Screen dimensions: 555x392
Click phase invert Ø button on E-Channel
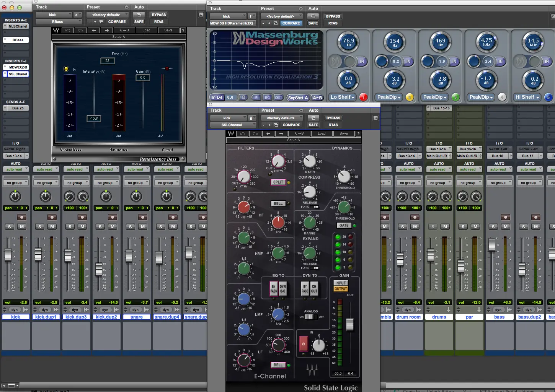point(304,343)
